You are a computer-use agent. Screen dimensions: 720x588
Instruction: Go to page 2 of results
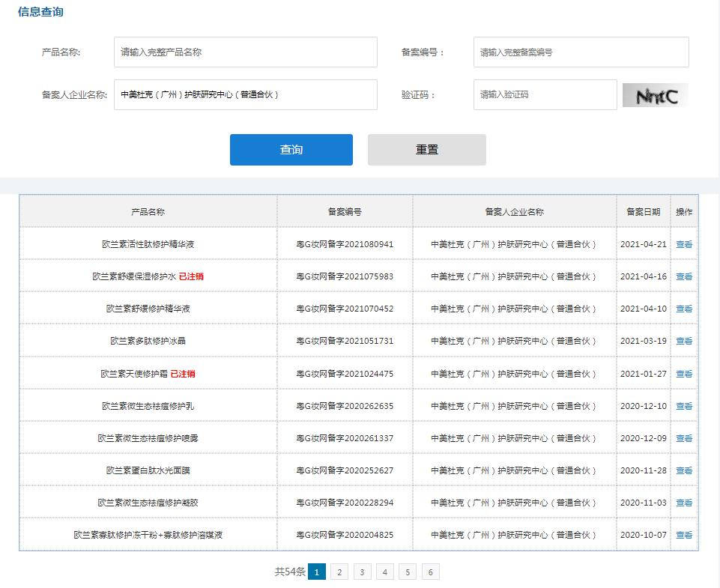339,572
